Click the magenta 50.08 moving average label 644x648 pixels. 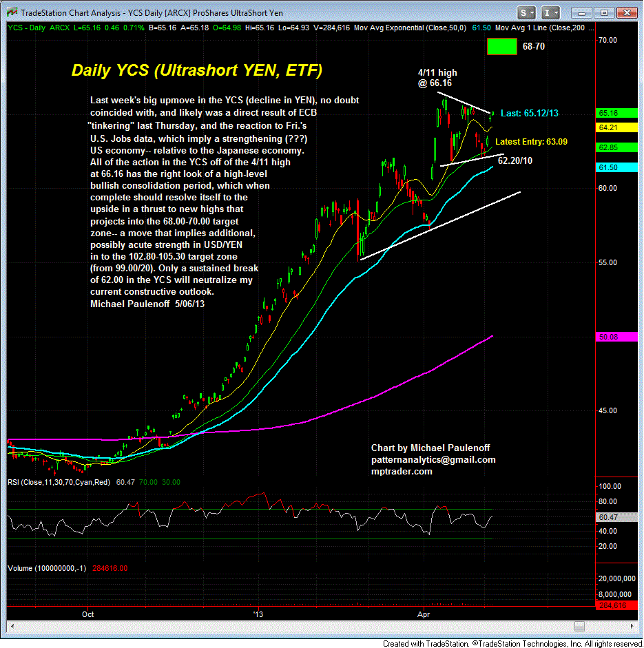point(616,337)
